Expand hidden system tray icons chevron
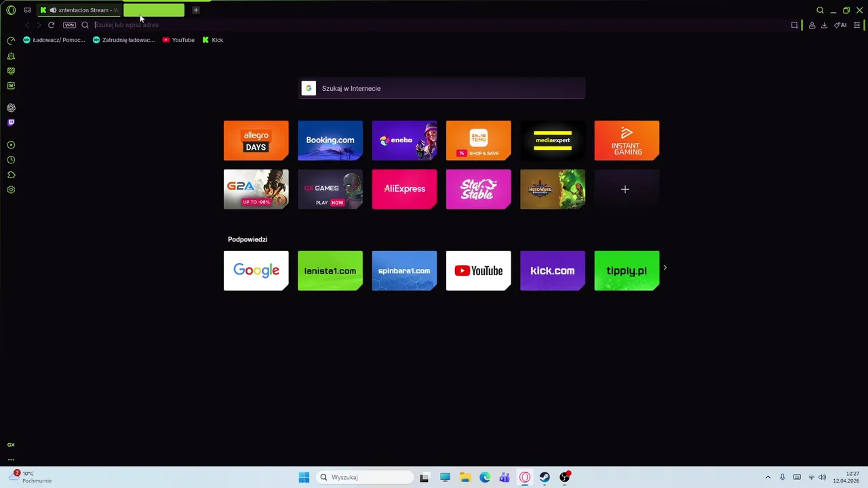This screenshot has height=488, width=868. point(768,477)
